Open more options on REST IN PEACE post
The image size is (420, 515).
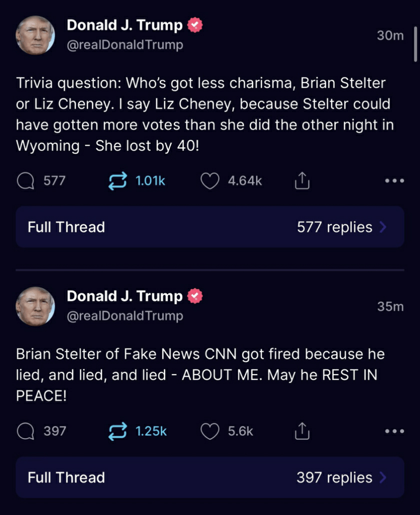(394, 431)
